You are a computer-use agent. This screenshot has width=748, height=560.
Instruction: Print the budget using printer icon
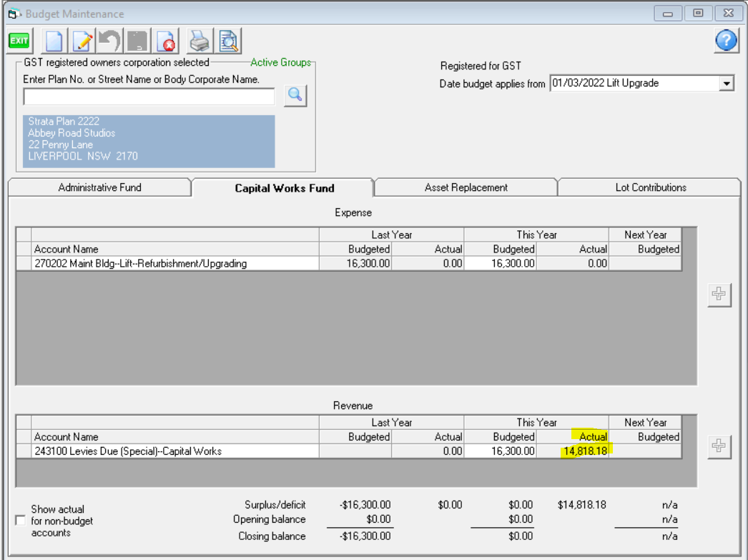click(x=201, y=41)
